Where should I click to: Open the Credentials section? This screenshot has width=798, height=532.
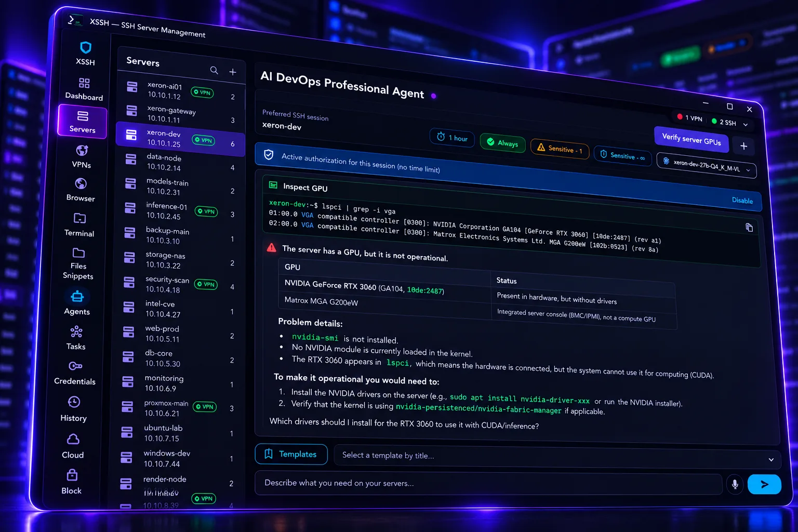coord(75,373)
